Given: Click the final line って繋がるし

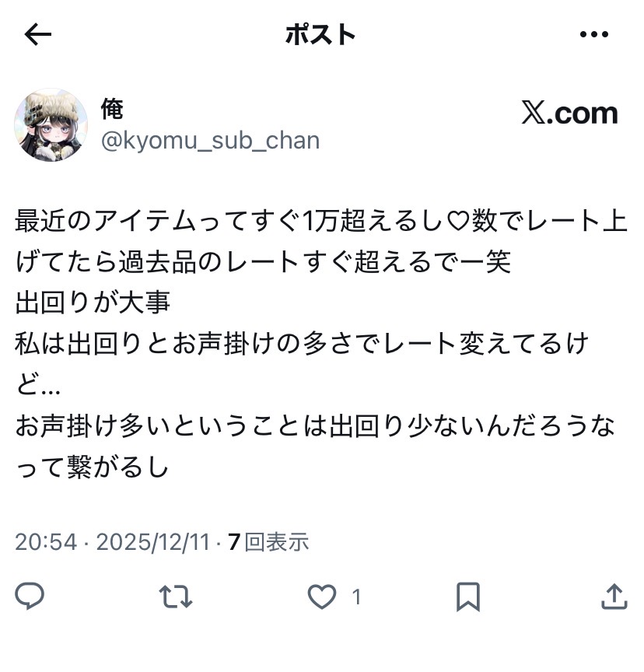Looking at the screenshot, I should click(x=92, y=467).
